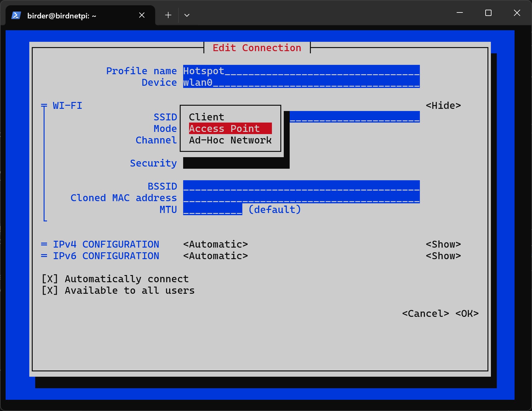
Task: Select Ad-Hoc Network mode option
Action: point(230,140)
